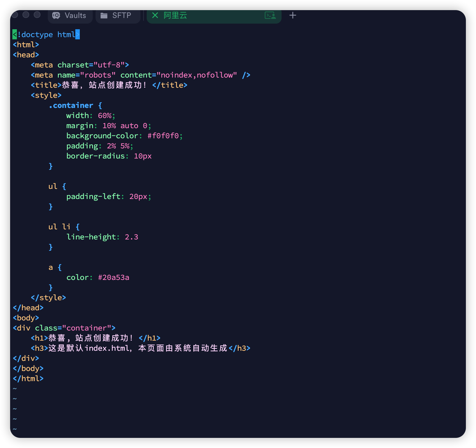The width and height of the screenshot is (476, 448).
Task: Place cursor on line-height 2.3 value
Action: [x=131, y=237]
